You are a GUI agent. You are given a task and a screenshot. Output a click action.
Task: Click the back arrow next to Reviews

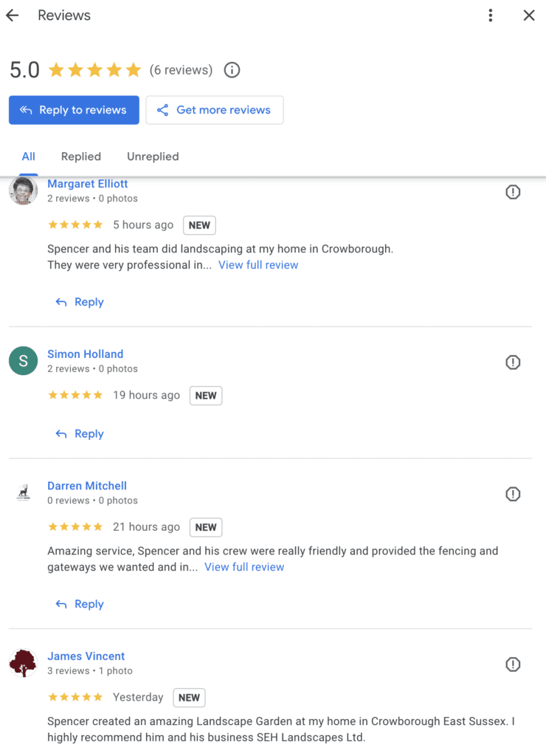click(x=12, y=15)
